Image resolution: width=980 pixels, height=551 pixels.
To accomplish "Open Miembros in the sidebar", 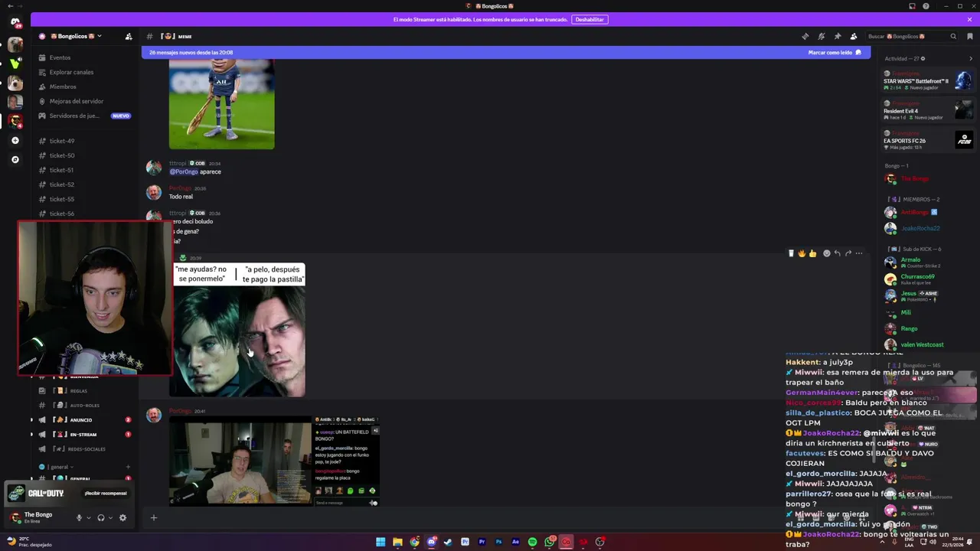I will coord(84,86).
